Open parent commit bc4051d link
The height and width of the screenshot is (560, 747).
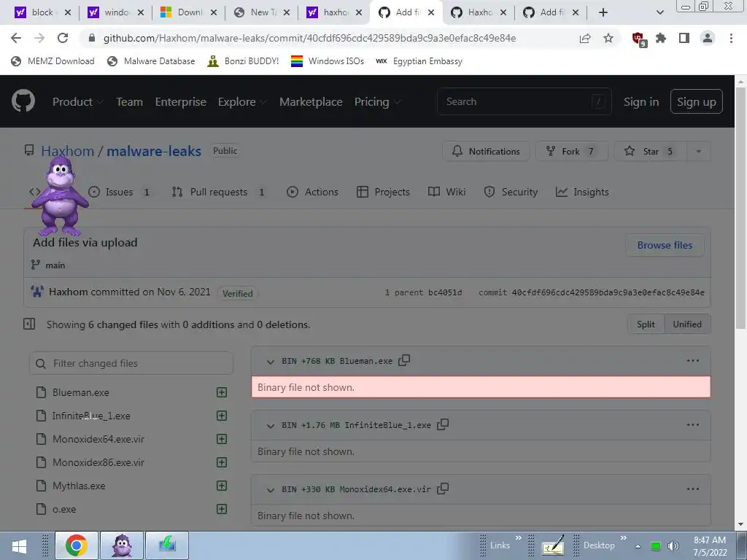[445, 292]
